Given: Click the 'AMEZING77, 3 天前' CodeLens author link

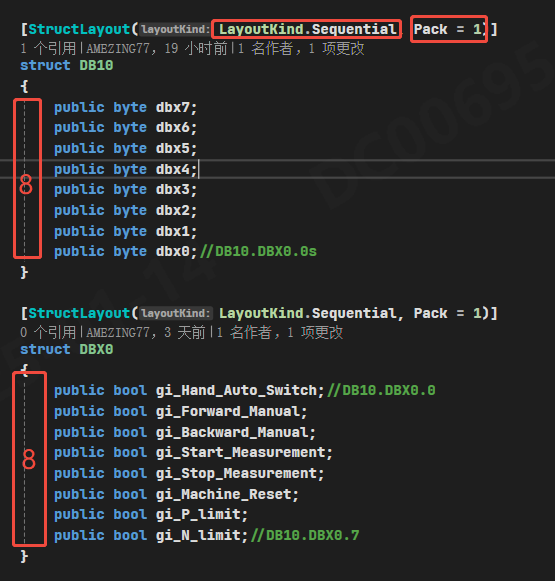Looking at the screenshot, I should [146, 332].
